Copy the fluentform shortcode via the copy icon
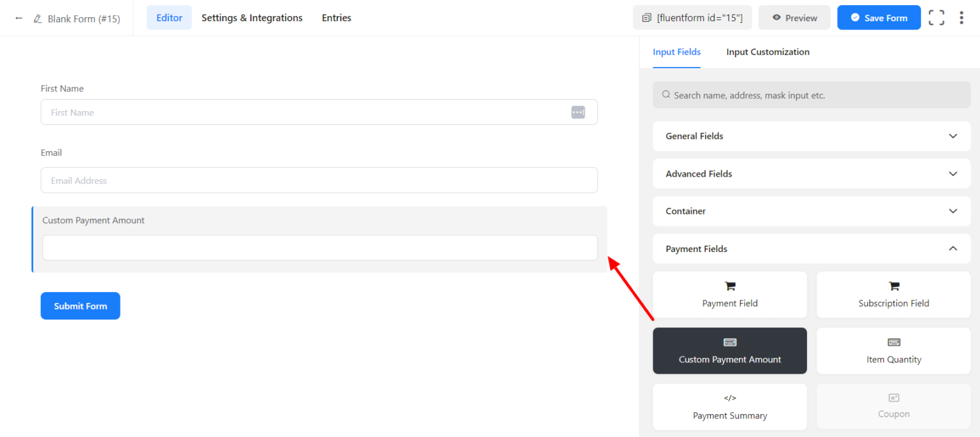 pos(646,17)
